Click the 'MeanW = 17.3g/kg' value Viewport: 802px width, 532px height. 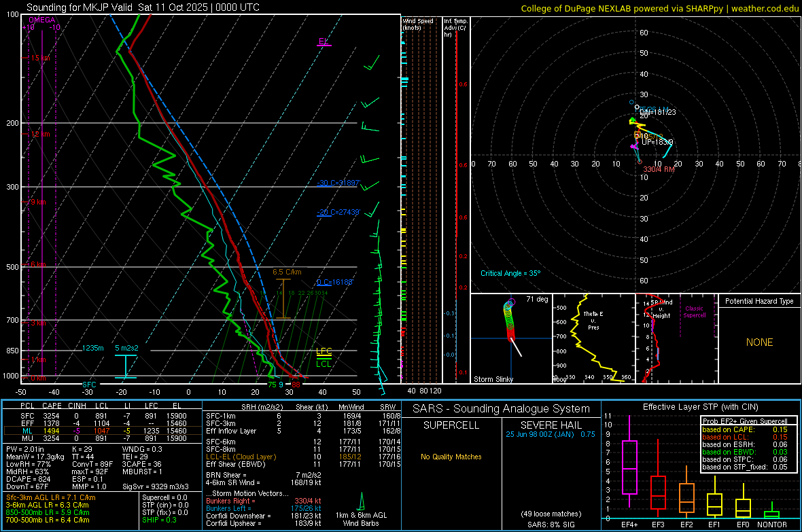point(35,457)
